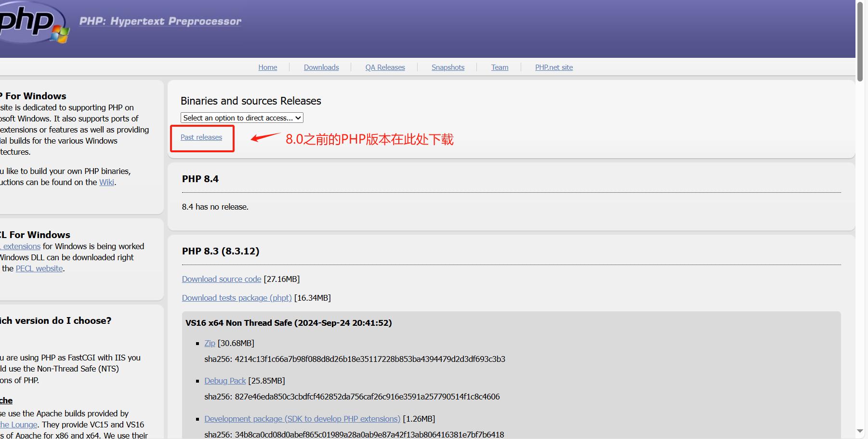Select the 'ich version do I choose?' sidebar heading

(55, 320)
